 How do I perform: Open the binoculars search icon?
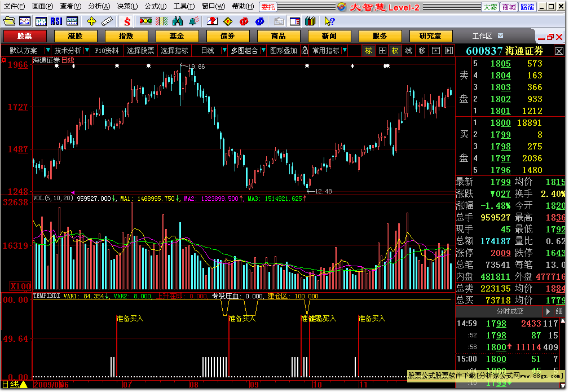pos(178,21)
